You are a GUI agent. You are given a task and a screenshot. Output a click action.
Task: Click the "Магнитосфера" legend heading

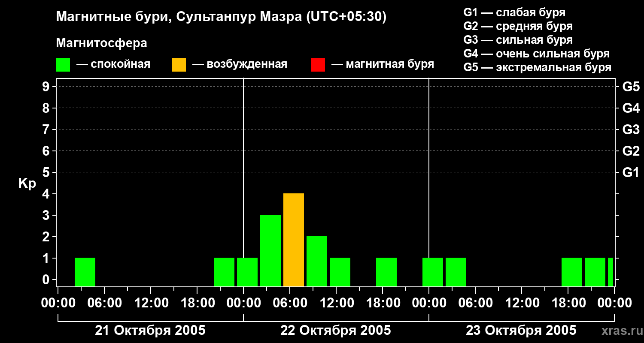point(102,43)
